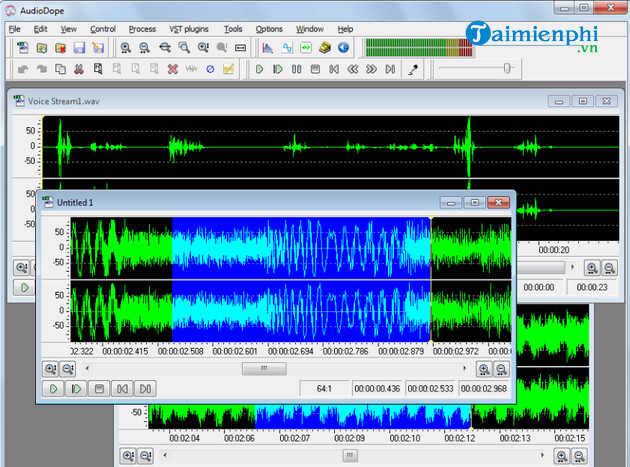630x467 pixels.
Task: Click the Open file folder icon
Action: click(42, 48)
